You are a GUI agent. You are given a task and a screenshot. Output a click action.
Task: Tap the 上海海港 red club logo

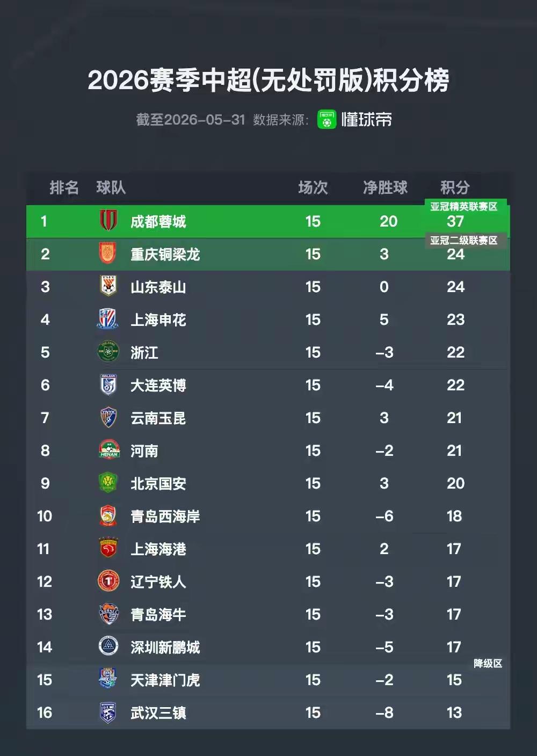tap(108, 548)
